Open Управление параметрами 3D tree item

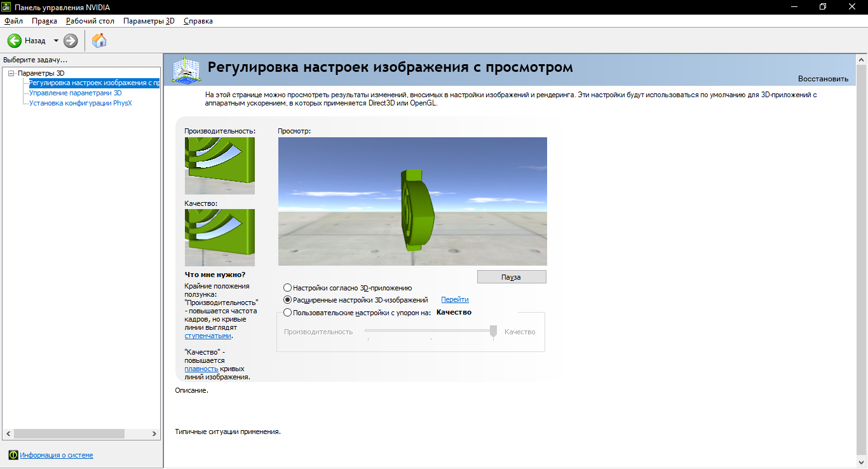tap(75, 93)
